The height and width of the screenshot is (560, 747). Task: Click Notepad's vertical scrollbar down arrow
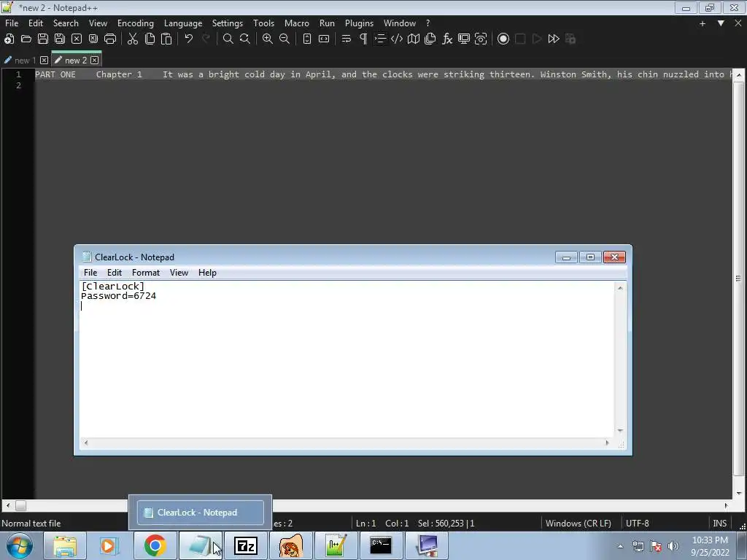[620, 430]
